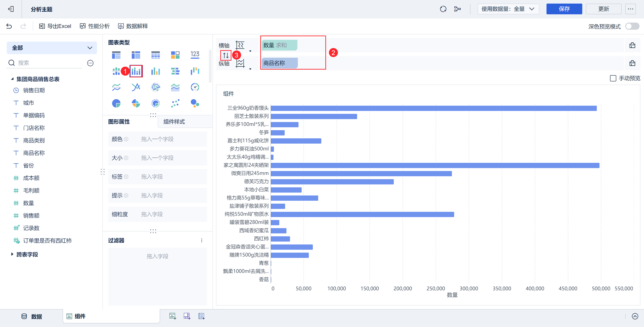Click the swap horizontal and vertical axes icon
The width and height of the screenshot is (644, 327).
(226, 55)
